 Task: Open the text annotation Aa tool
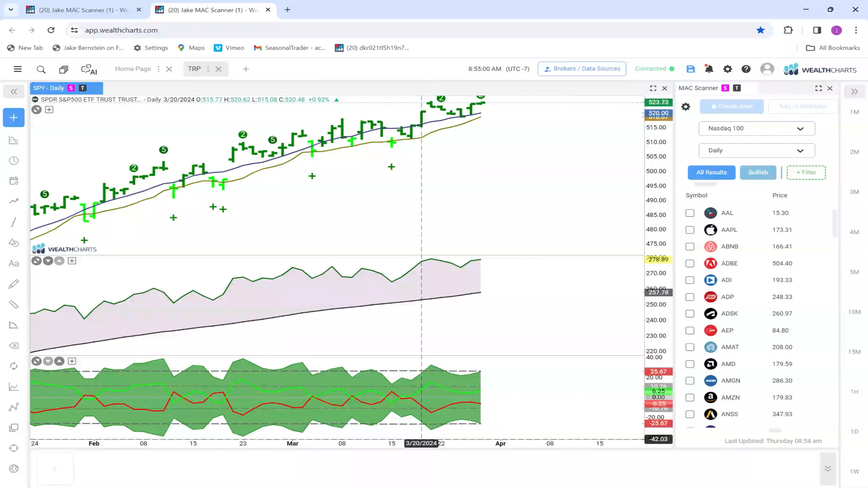point(14,263)
